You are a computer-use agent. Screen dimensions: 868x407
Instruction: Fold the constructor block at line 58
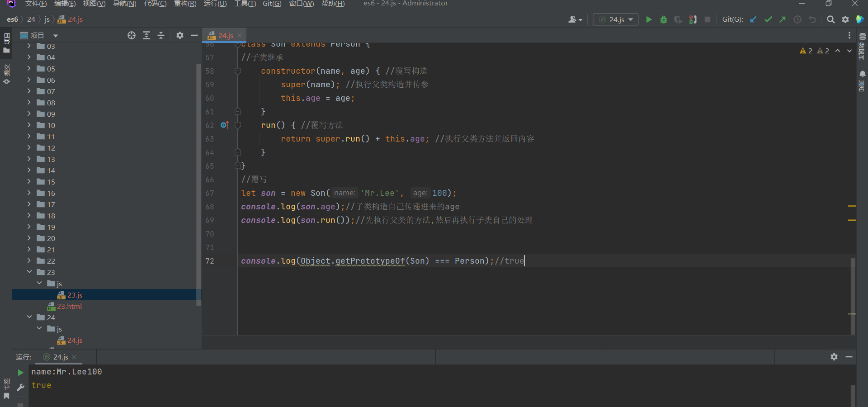[x=238, y=71]
